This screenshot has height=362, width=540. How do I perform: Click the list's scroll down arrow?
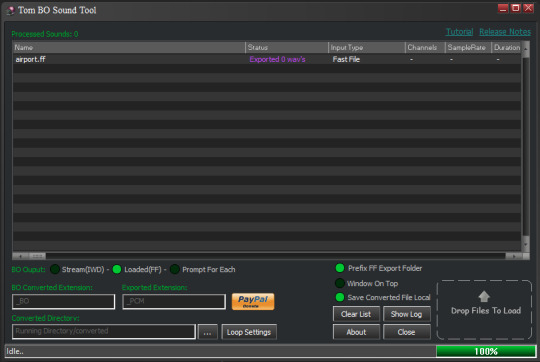(526, 244)
